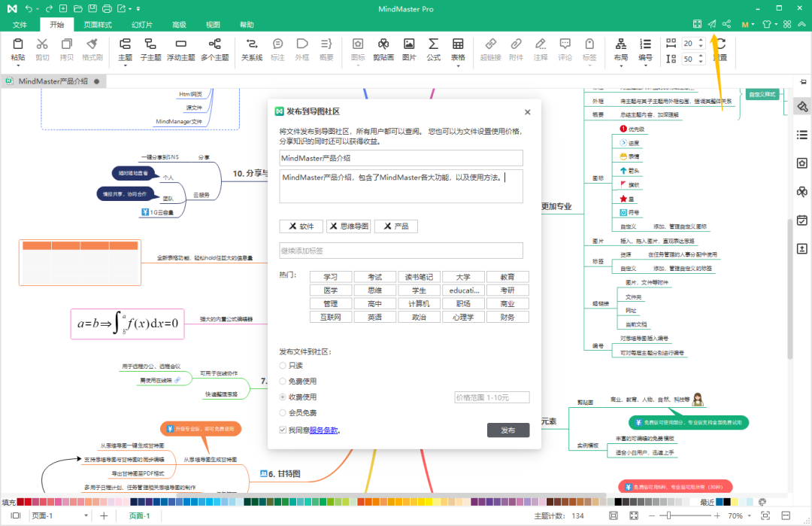The image size is (812, 526).
Task: Click the 继续添加标签 tag input field
Action: (401, 251)
